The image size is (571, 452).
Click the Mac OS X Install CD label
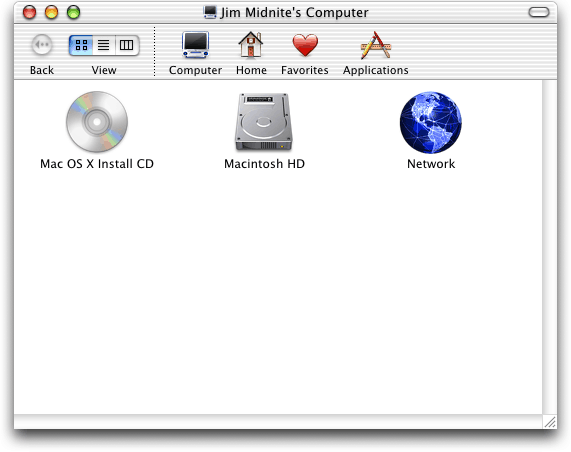tap(97, 164)
